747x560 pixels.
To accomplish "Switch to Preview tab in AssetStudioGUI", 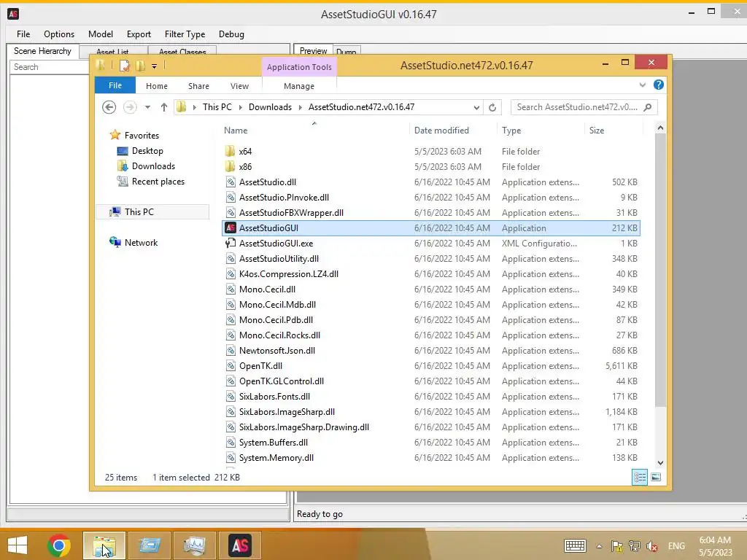I will coord(313,51).
